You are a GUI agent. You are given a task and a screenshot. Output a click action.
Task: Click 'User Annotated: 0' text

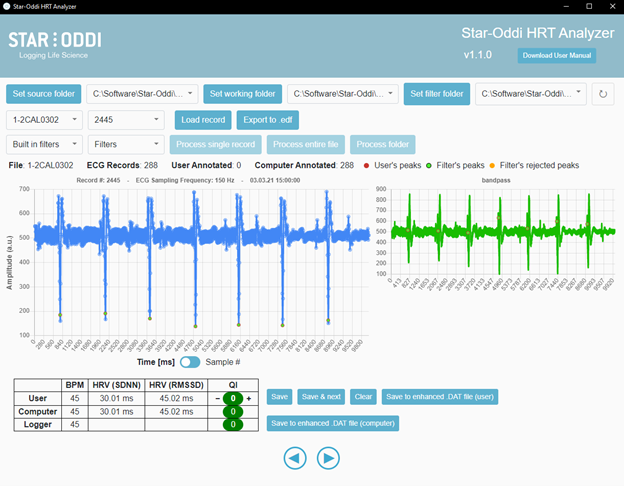(206, 166)
